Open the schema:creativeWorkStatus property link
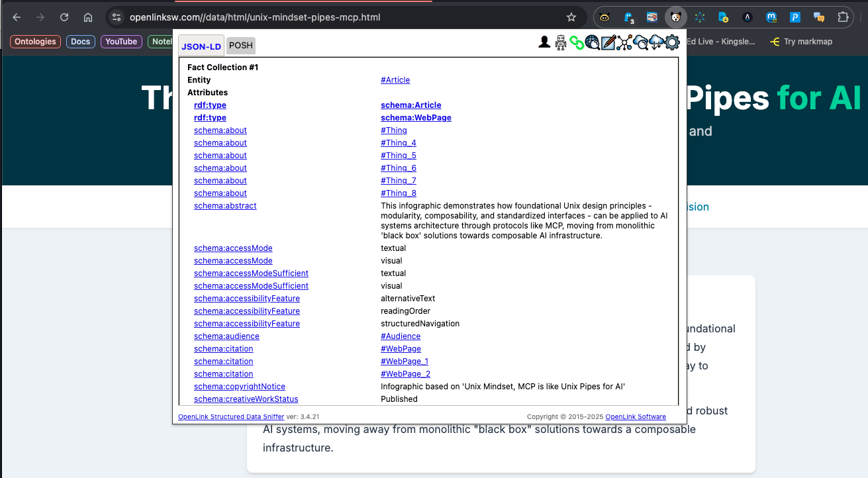 click(246, 399)
